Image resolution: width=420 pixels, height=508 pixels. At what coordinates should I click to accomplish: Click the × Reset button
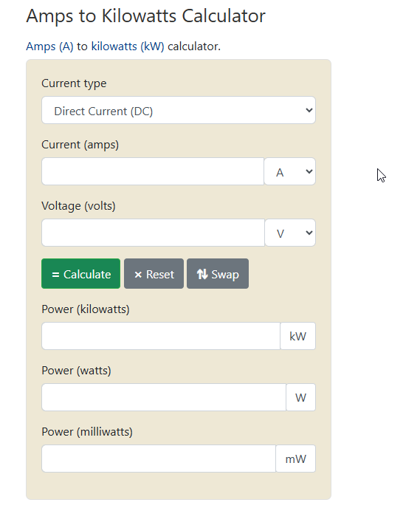pos(154,274)
